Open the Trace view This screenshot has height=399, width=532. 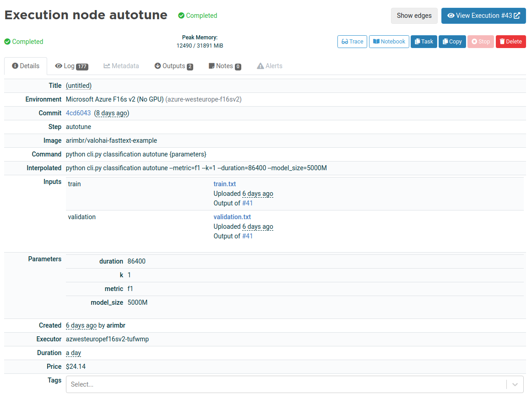(352, 41)
